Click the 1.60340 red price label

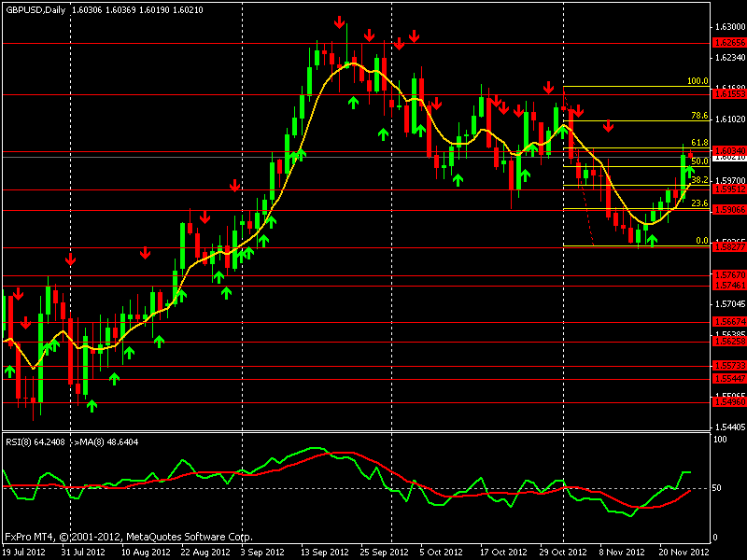tap(729, 151)
